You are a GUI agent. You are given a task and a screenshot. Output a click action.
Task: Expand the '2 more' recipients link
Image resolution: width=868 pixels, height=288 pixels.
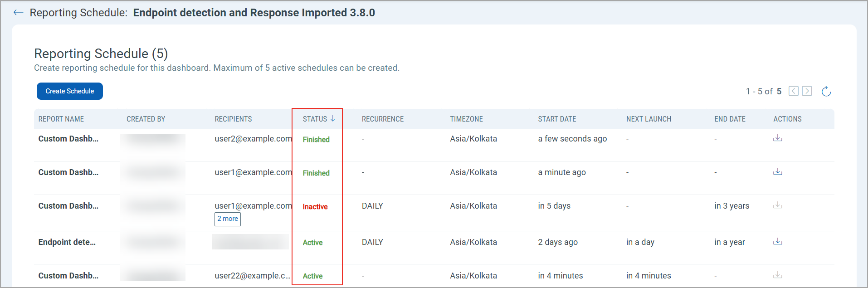(228, 219)
